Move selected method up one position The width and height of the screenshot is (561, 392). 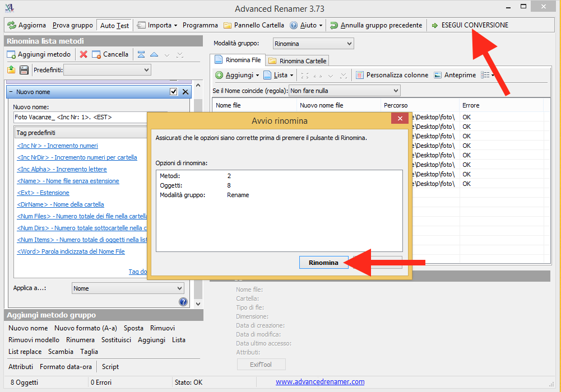154,55
